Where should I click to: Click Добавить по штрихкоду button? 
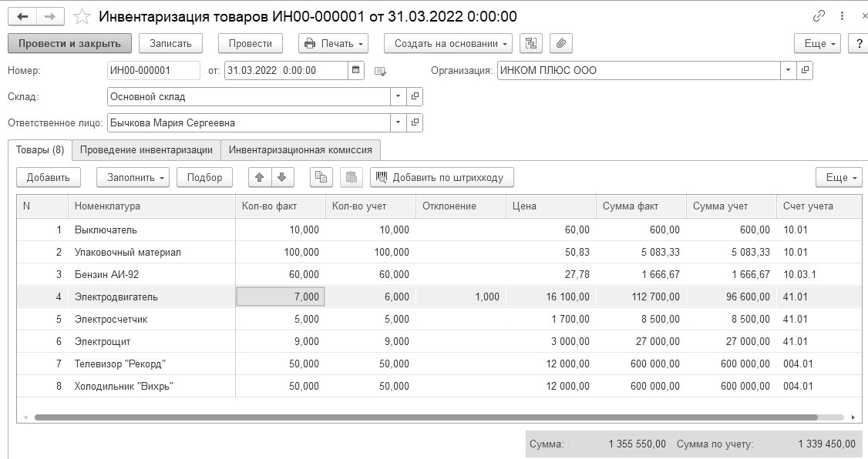click(442, 178)
